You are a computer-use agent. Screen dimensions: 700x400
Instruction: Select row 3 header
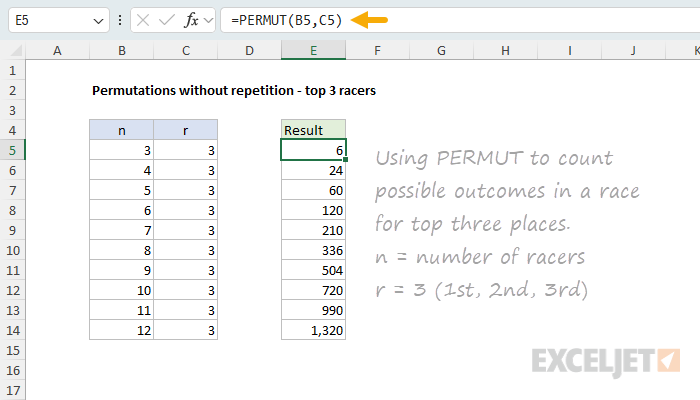tap(12, 110)
